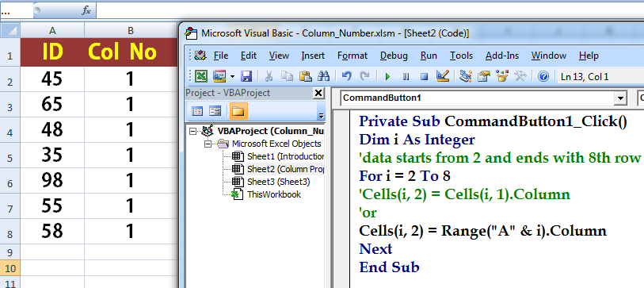Image resolution: width=644 pixels, height=288 pixels.
Task: Click the Col No header cell
Action: 131,52
